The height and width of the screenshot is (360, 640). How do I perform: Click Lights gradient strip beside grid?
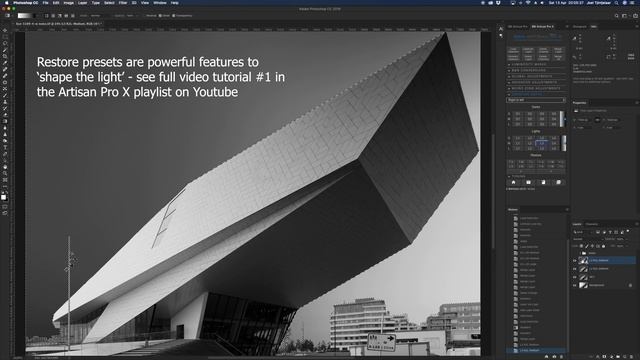(564, 143)
